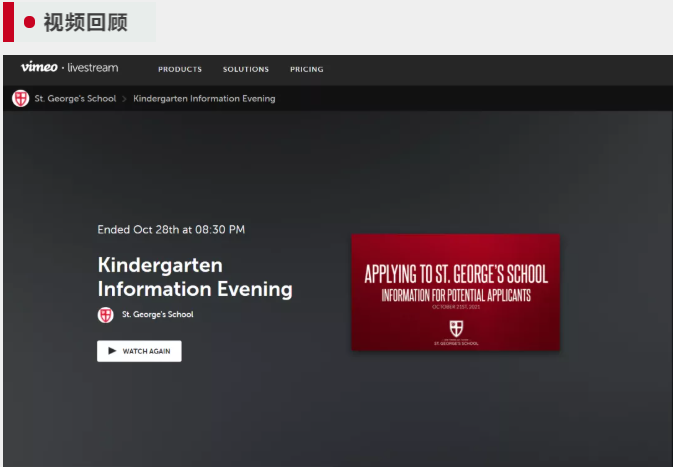
Task: Click the red dot beside 视频回顾
Action: click(x=29, y=22)
